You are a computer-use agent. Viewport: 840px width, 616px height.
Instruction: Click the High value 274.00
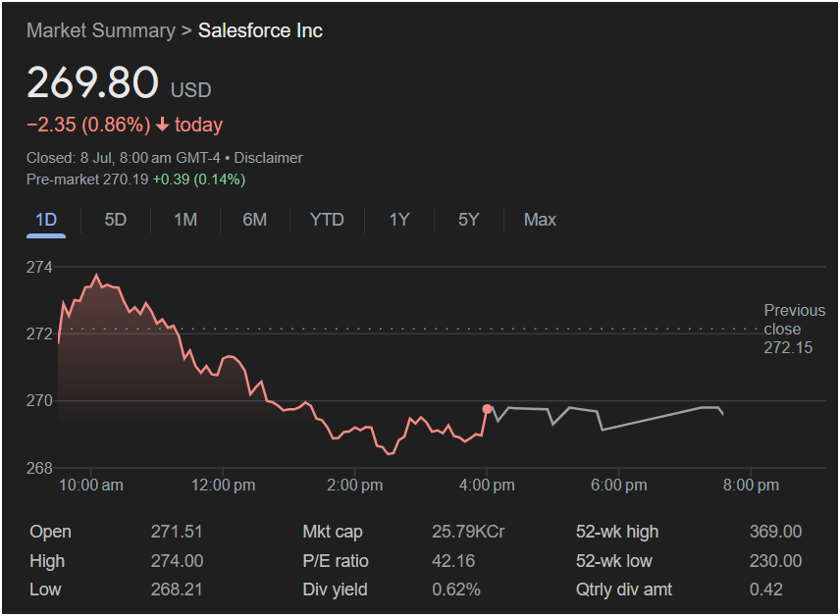coord(177,561)
